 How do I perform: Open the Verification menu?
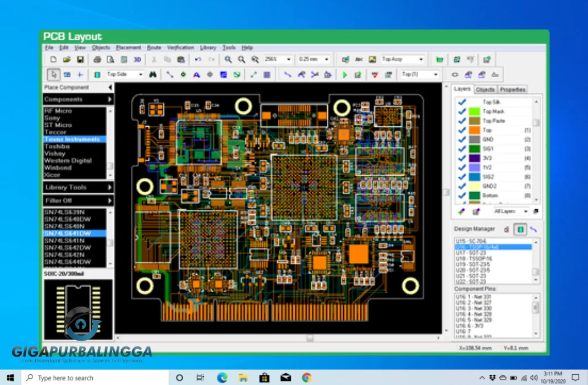pos(180,48)
